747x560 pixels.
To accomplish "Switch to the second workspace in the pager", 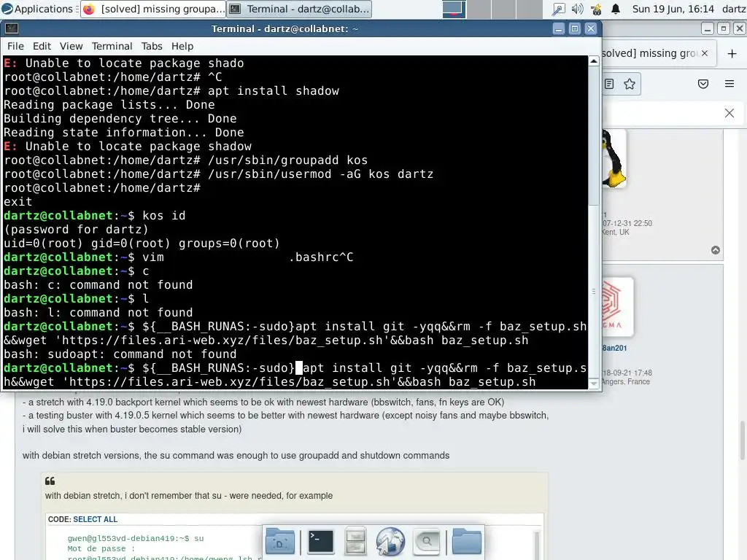I will tap(479, 9).
